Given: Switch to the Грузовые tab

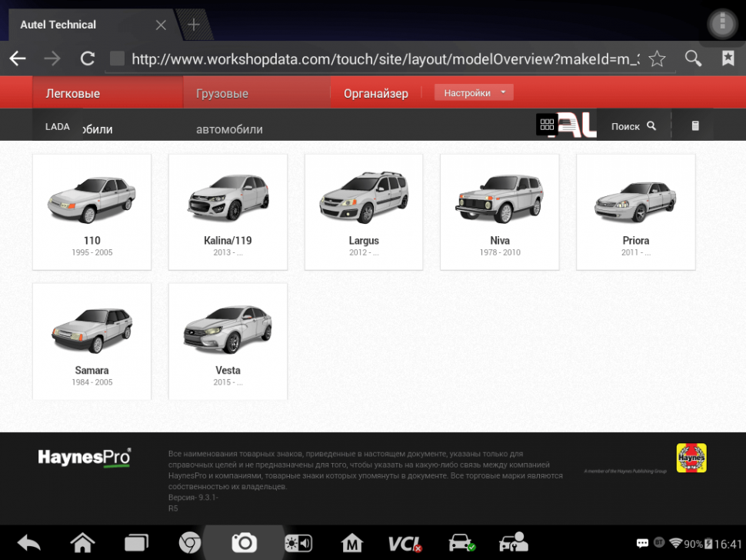Looking at the screenshot, I should (222, 94).
